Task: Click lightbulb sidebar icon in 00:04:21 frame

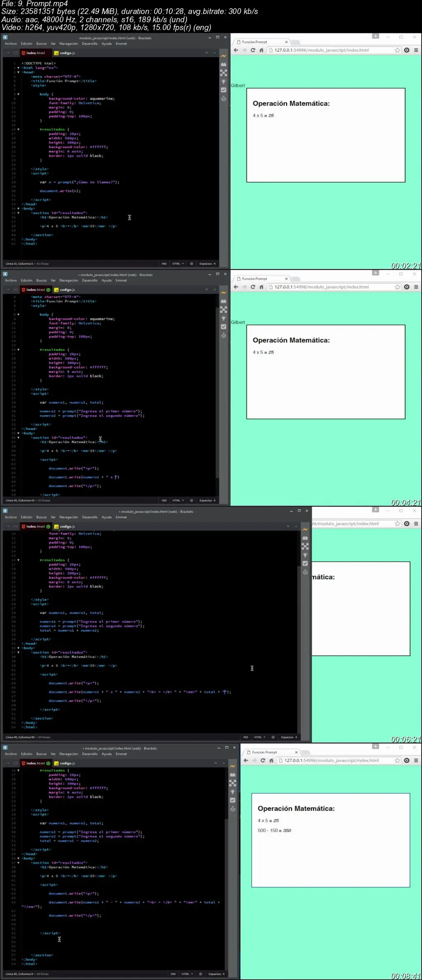Action: 224,318
